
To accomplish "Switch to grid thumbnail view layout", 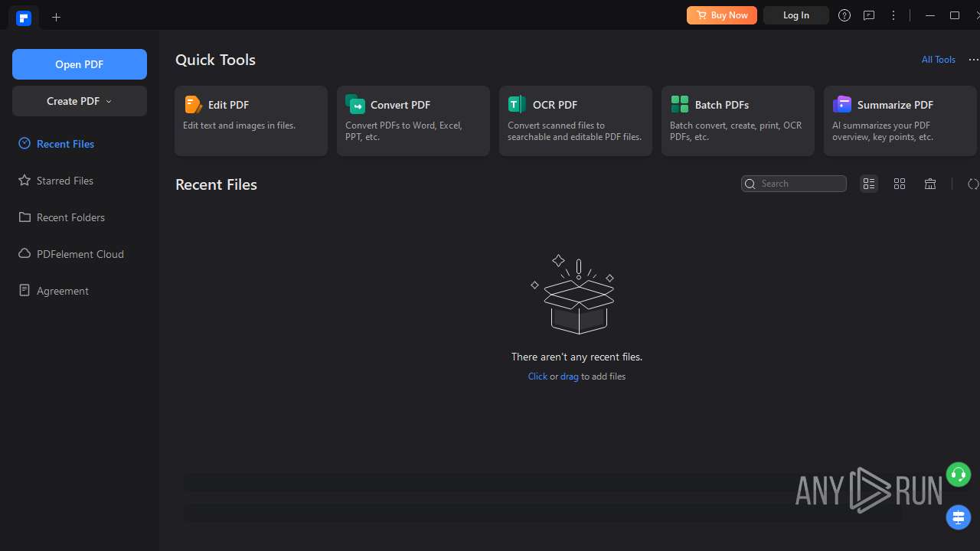I will tap(900, 184).
